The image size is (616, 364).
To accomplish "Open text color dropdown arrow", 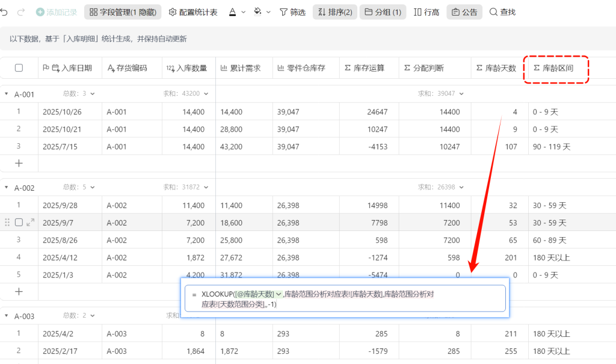I will click(x=243, y=12).
